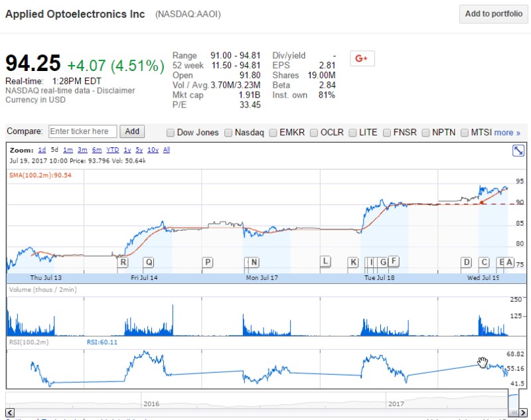
Task: Set chart zoom to YTD
Action: [x=112, y=150]
